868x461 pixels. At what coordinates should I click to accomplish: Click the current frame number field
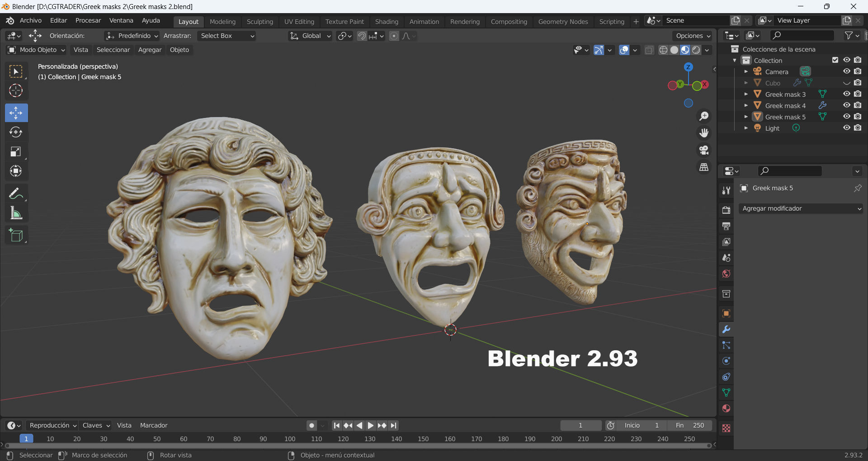[580, 425]
